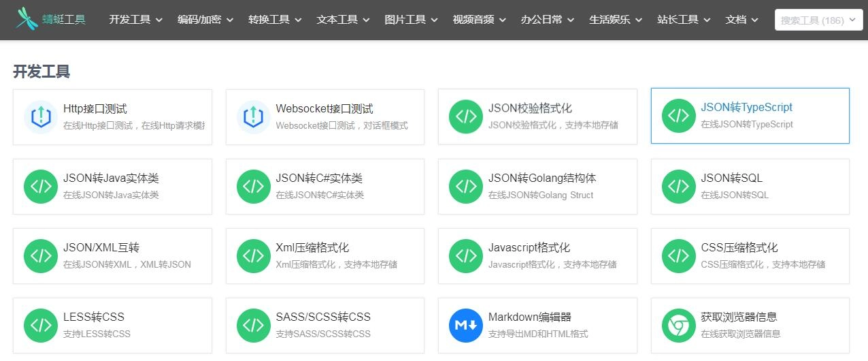Expand the 开发工具 dropdown menu

coord(135,20)
